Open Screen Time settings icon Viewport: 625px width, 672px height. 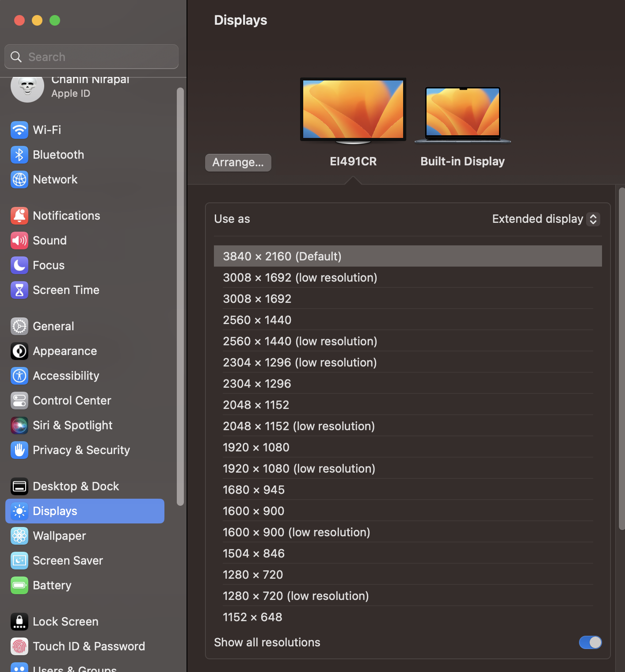pos(19,290)
